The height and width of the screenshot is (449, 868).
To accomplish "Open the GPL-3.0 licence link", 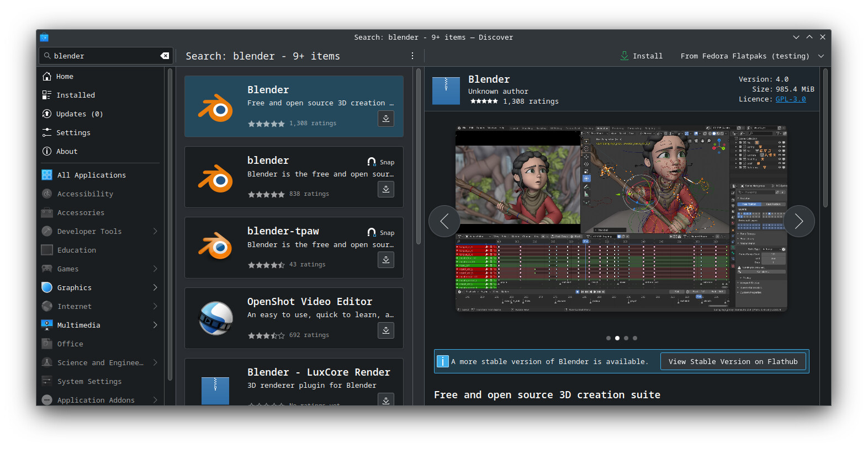I will [x=790, y=99].
